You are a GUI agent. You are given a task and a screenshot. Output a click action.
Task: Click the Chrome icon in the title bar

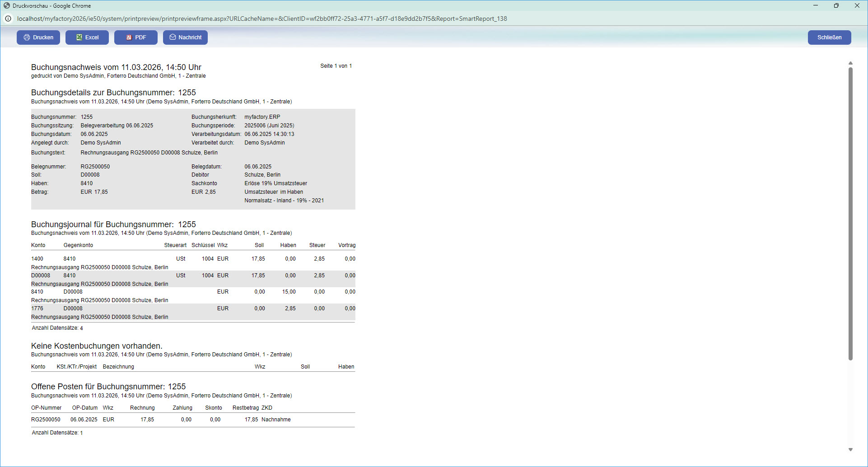(7, 6)
